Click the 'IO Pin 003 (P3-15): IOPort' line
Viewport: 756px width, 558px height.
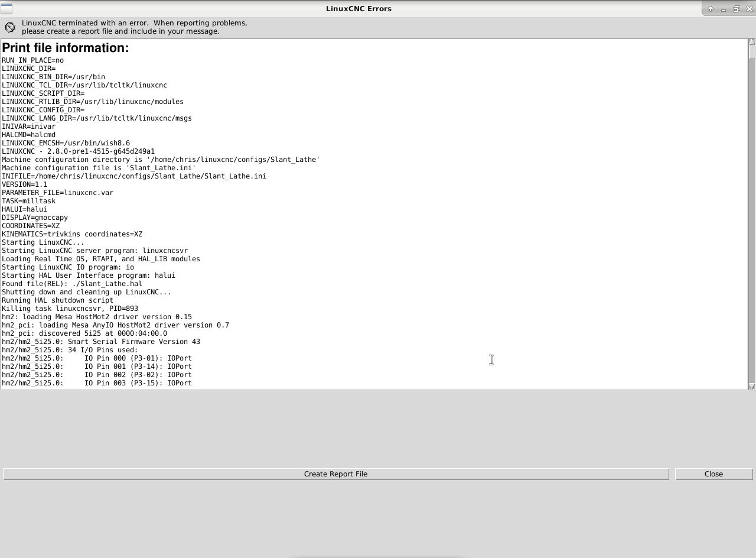97,383
